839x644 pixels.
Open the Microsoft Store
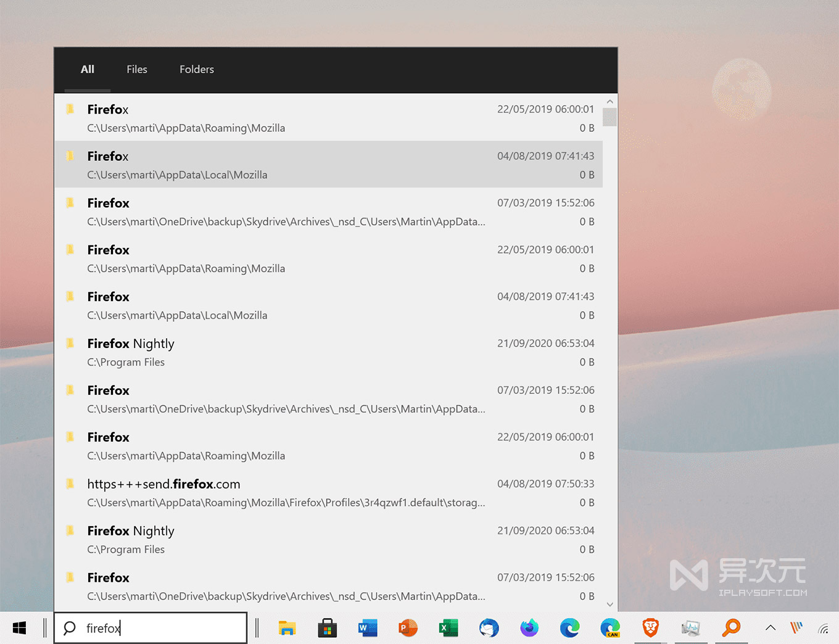coord(328,628)
